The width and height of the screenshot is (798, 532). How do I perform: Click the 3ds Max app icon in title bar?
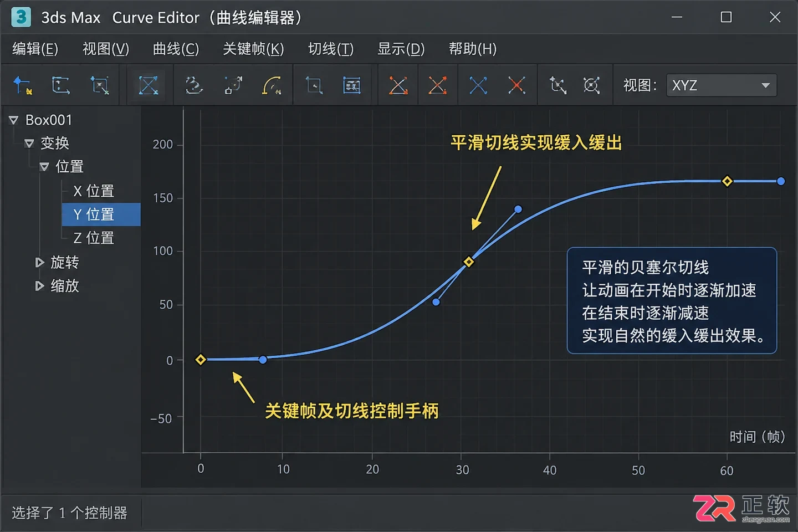pos(21,17)
